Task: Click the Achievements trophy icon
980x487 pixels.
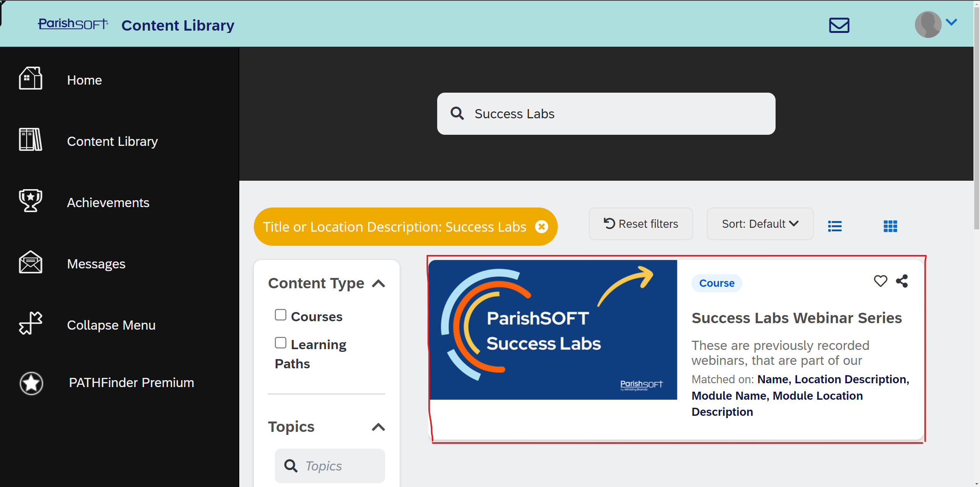Action: (x=30, y=200)
